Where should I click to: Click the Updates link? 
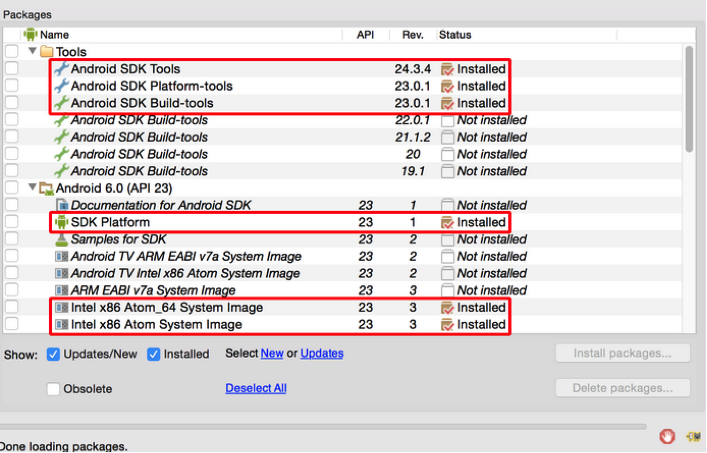[321, 353]
